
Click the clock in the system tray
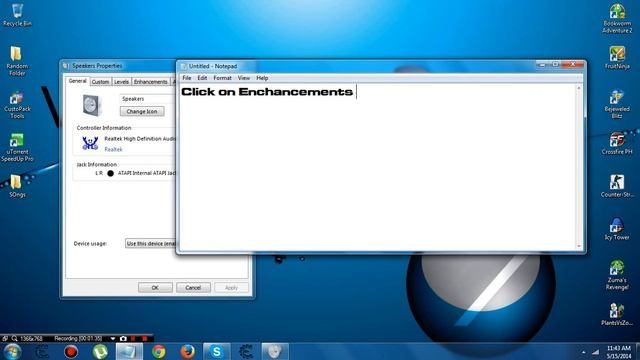pos(618,352)
